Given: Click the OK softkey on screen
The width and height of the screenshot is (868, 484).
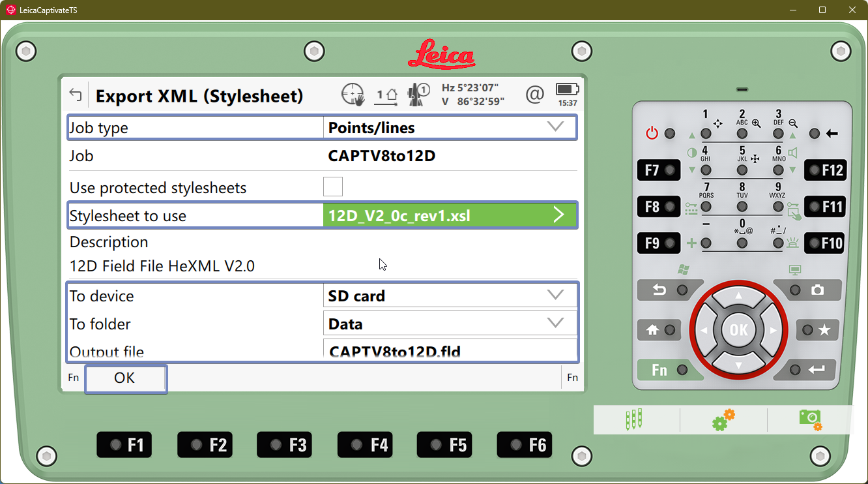Looking at the screenshot, I should point(125,379).
